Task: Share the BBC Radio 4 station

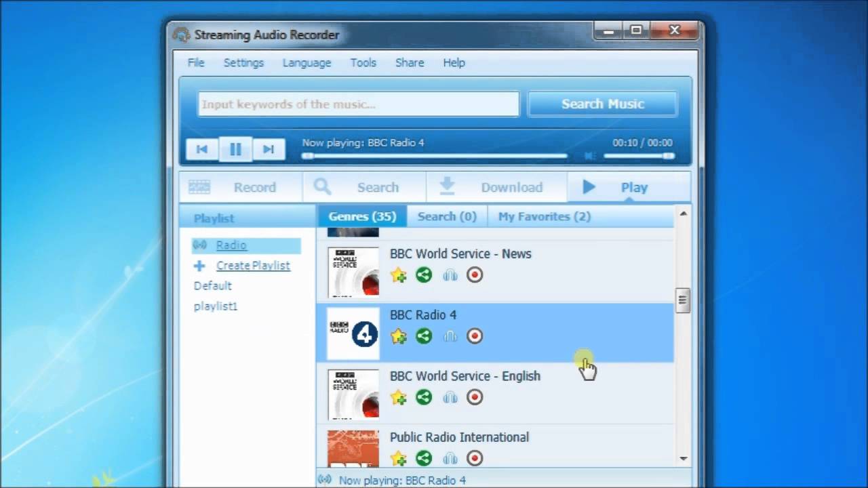Action: tap(424, 336)
